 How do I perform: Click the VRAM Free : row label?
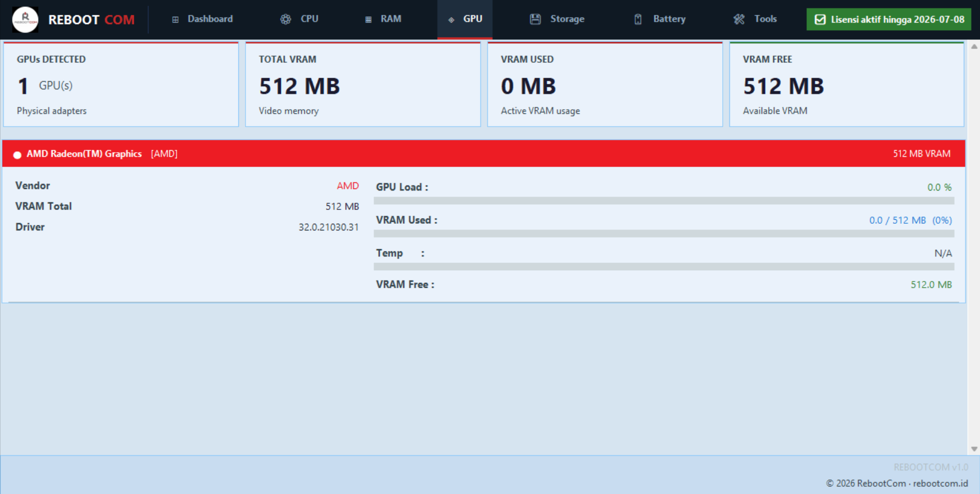pos(405,285)
